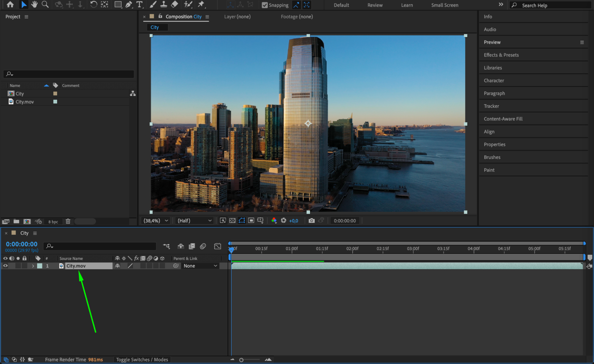Take a snapshot with camera icon
Viewport: 594px width, 364px height.
(311, 221)
